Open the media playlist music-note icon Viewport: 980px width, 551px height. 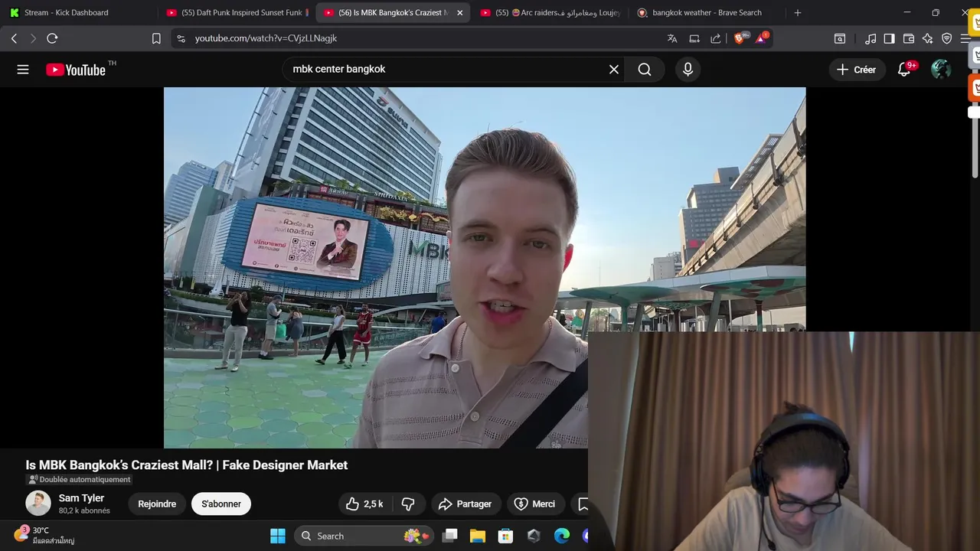(x=871, y=38)
